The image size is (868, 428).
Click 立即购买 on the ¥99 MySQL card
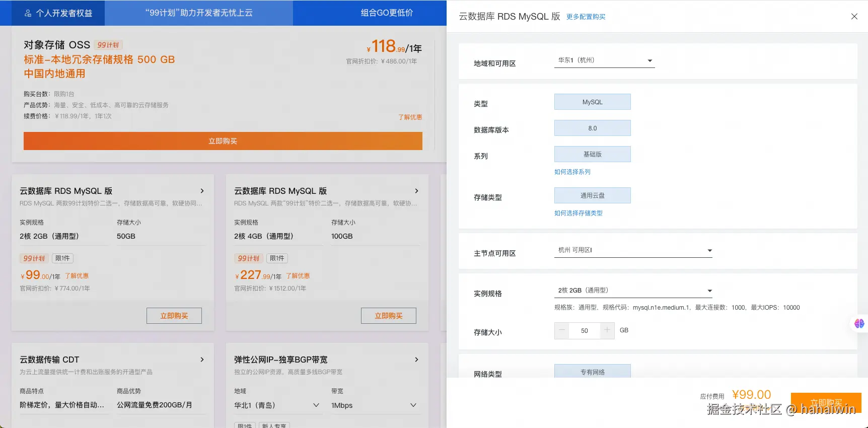(x=174, y=316)
